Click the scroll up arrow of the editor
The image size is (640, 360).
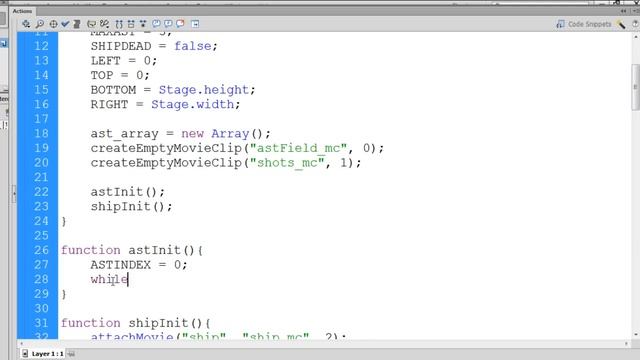(x=636, y=37)
